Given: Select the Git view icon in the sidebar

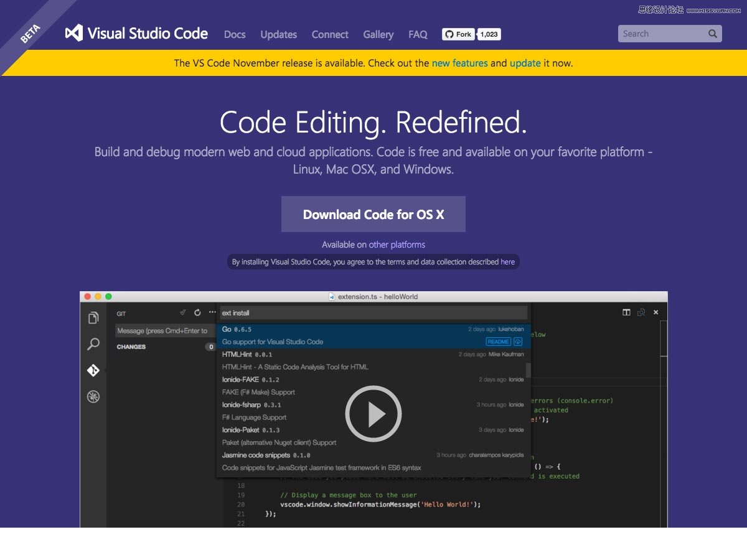Looking at the screenshot, I should tap(93, 370).
